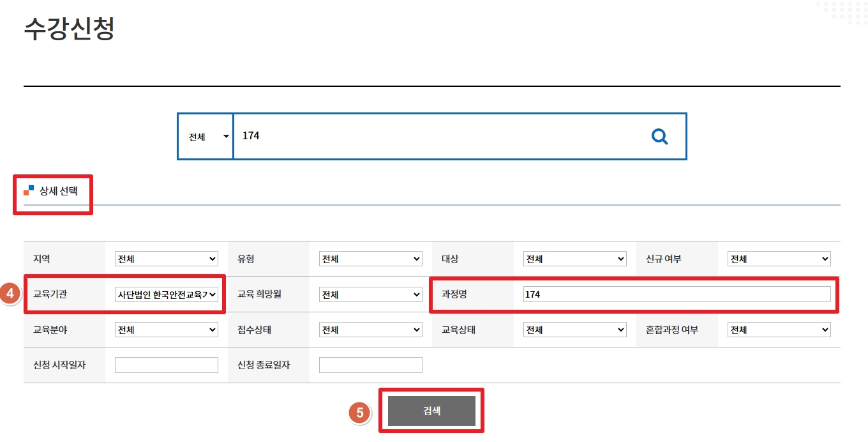Open the 접수상태 dropdown

pos(370,330)
